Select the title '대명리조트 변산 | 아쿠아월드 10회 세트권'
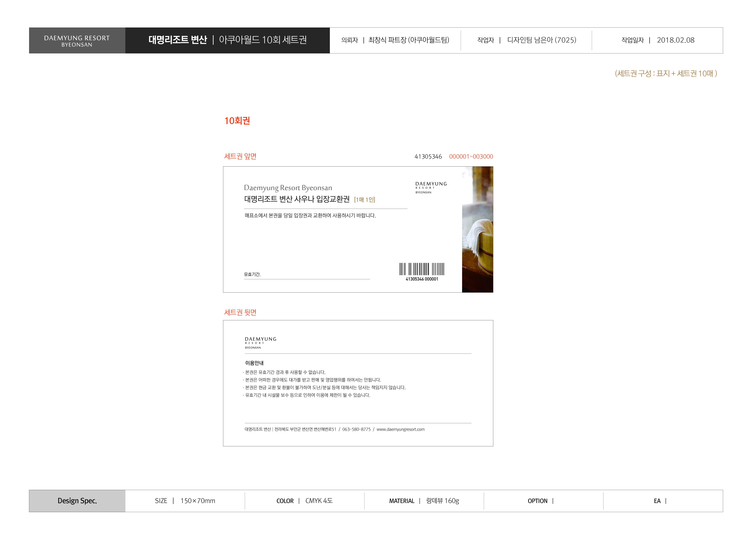The image size is (756, 535). [228, 40]
